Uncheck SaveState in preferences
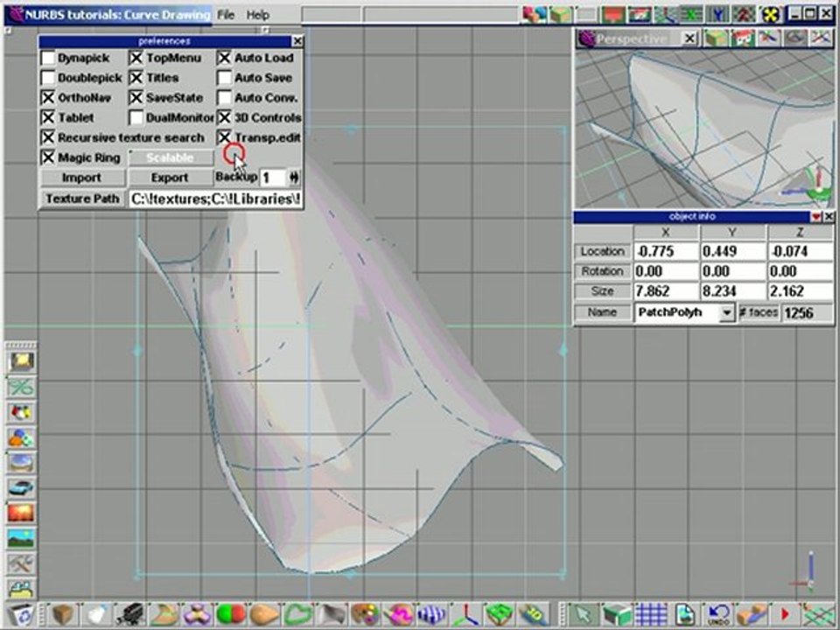This screenshot has width=840, height=630. click(136, 97)
